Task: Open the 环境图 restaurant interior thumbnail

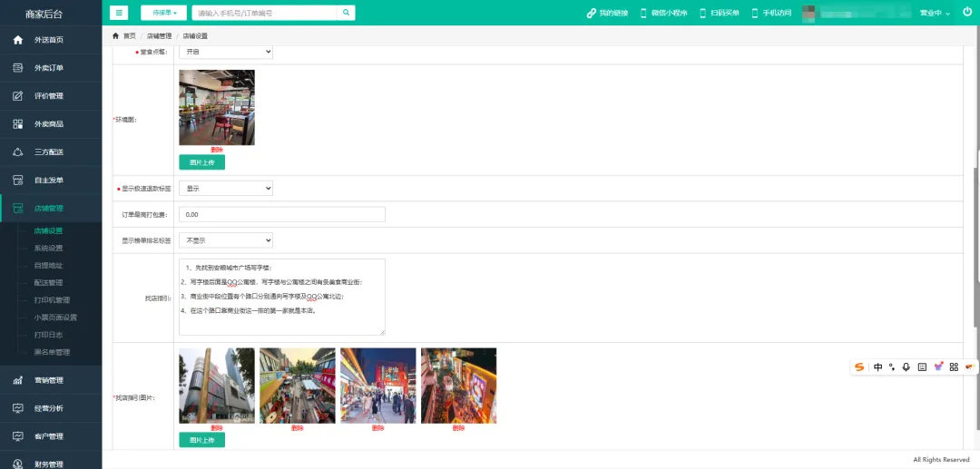Action: [217, 107]
